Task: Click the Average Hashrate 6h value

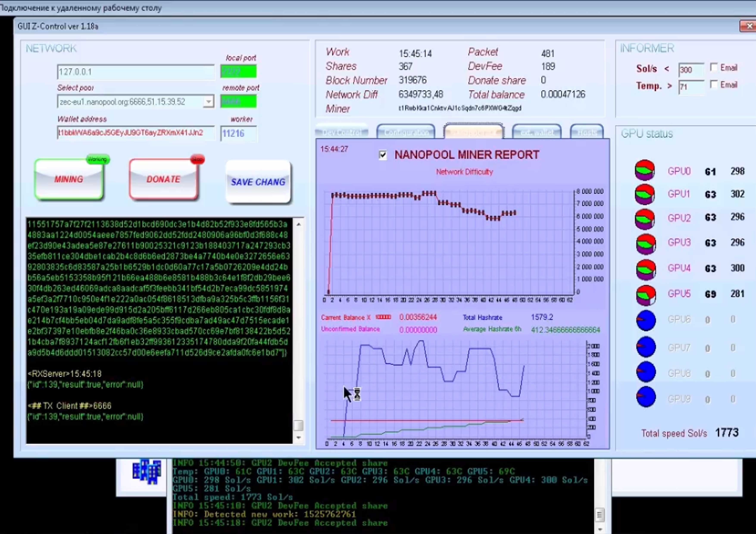Action: tap(565, 330)
